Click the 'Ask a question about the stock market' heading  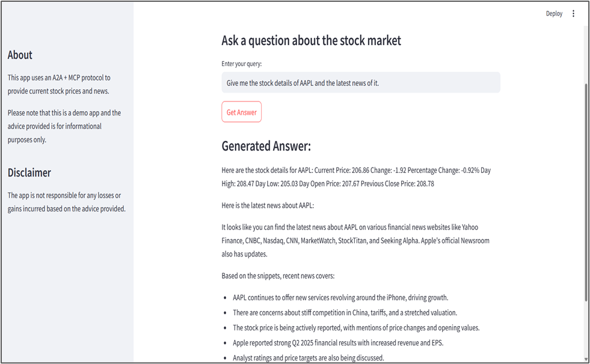click(x=311, y=41)
